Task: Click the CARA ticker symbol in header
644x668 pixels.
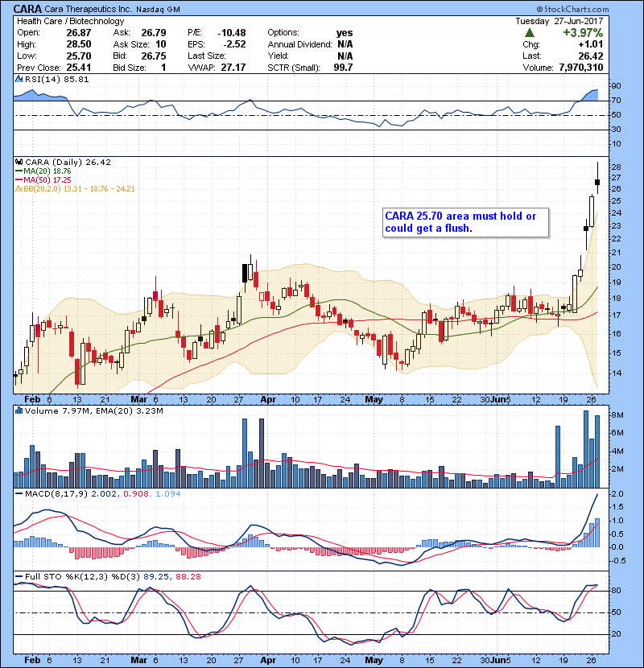Action: 27,9
